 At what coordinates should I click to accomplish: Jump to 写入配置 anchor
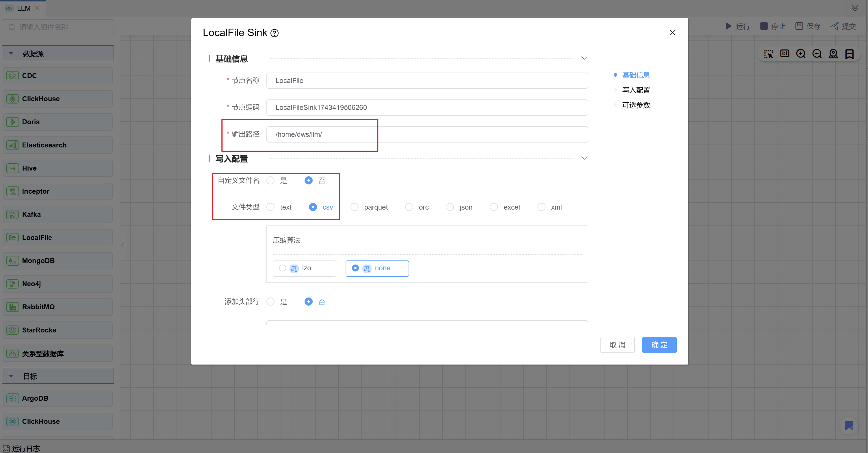(636, 90)
